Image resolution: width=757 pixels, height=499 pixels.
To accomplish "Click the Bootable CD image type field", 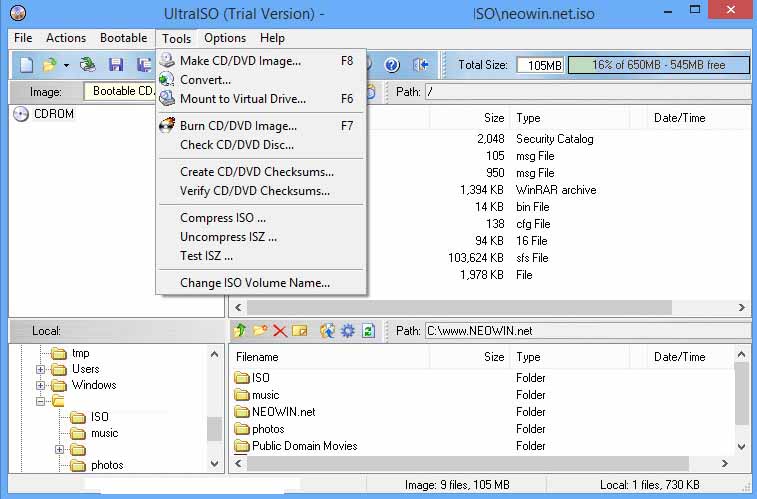I will (x=119, y=91).
